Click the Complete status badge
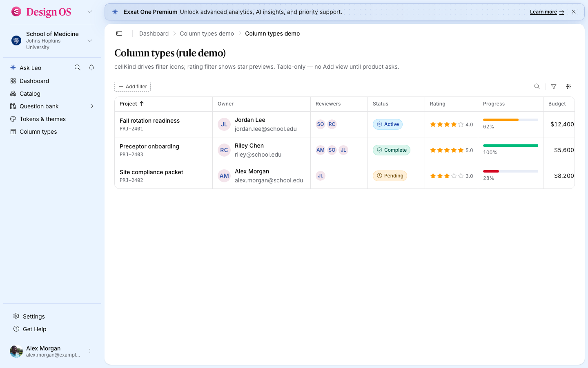Screen dimensions: 588x368 point(392,150)
